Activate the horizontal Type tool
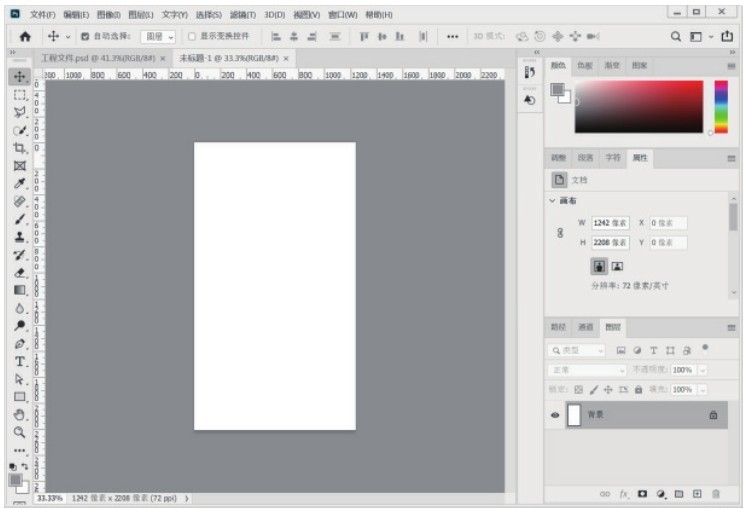Screen dimensions: 746x509 click(20, 361)
